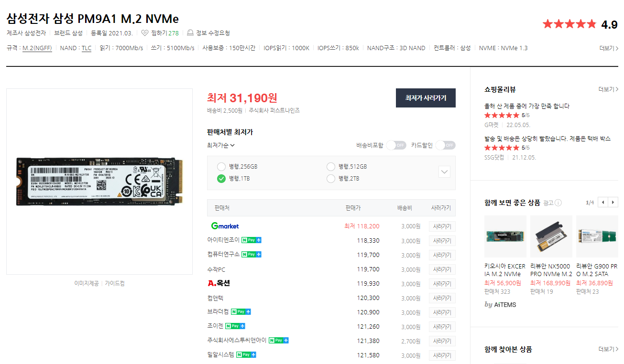624x364 pixels.
Task: Open the TLC NAND spec link
Action: pyautogui.click(x=86, y=48)
